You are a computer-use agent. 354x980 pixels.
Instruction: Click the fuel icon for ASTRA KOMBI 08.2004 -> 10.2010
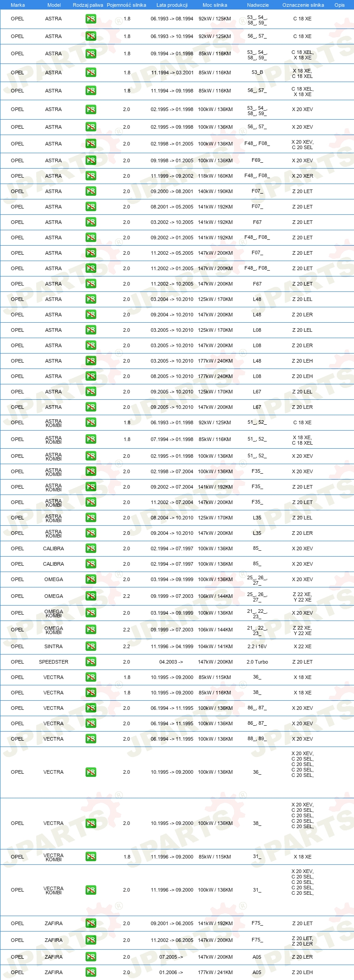point(91,518)
